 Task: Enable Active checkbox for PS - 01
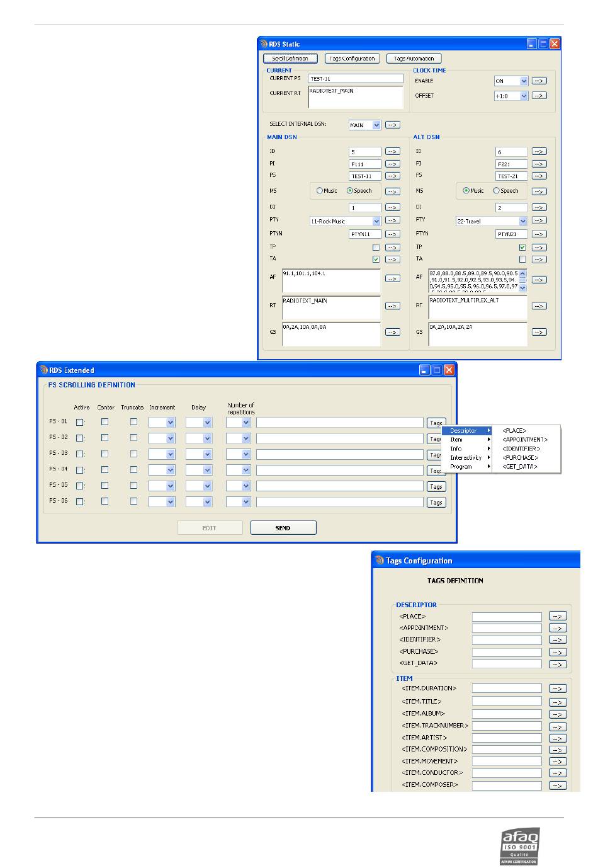tap(80, 423)
